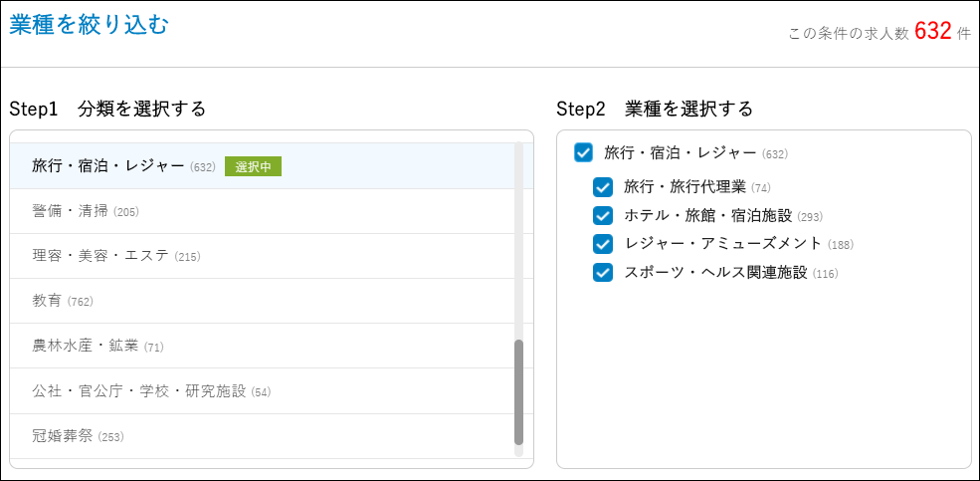
Task: Choose the 理容・美容・エステ category
Action: click(x=100, y=256)
